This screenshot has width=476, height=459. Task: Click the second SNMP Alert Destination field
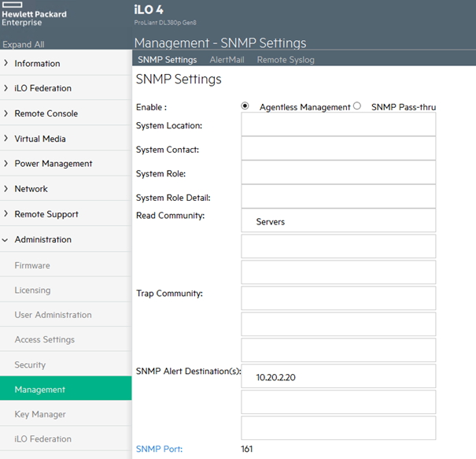[338, 402]
